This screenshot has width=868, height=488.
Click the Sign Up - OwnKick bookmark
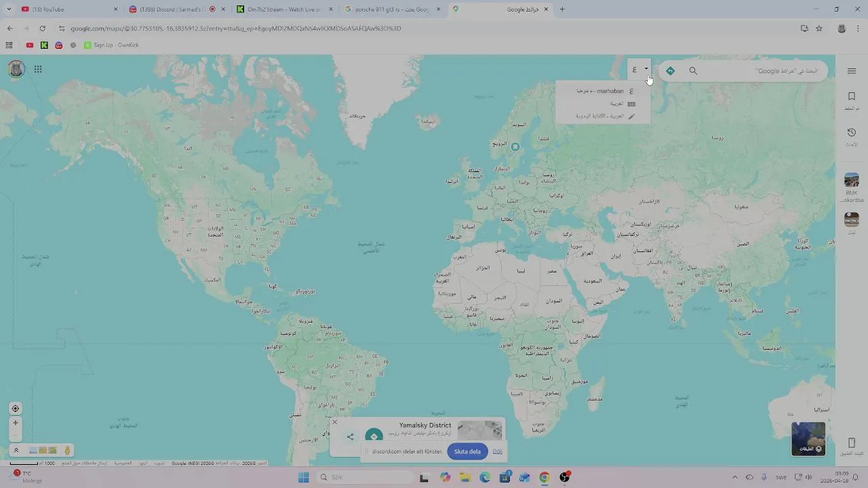[111, 45]
